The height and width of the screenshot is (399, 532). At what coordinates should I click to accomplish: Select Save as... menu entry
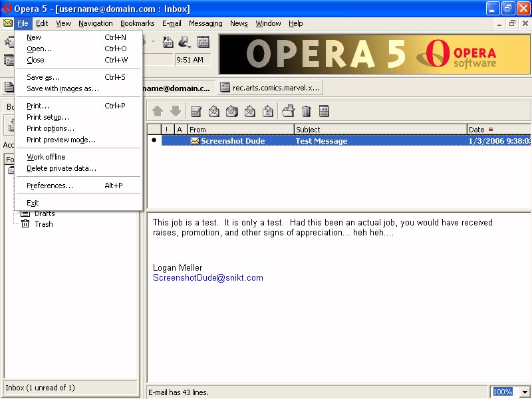[78, 77]
